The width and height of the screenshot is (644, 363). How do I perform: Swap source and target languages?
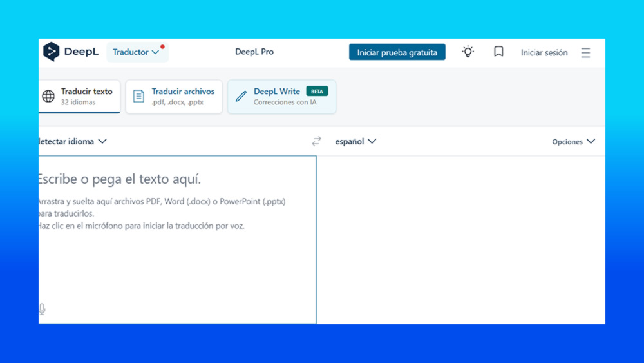point(316,141)
